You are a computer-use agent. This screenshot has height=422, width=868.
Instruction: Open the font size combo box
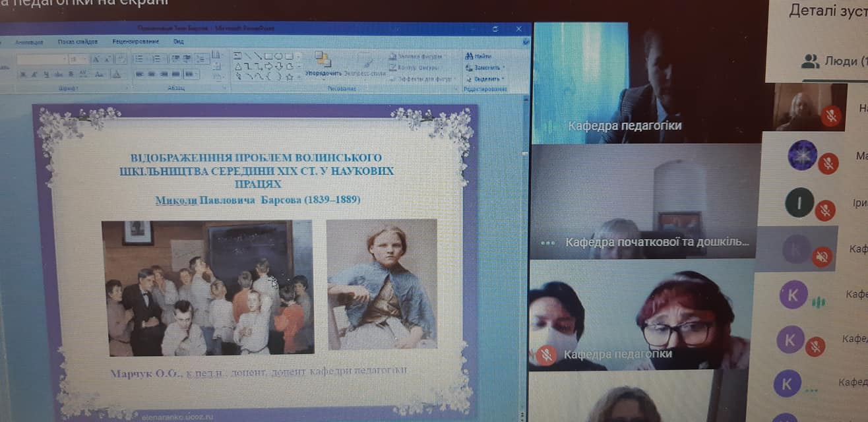tap(78, 59)
